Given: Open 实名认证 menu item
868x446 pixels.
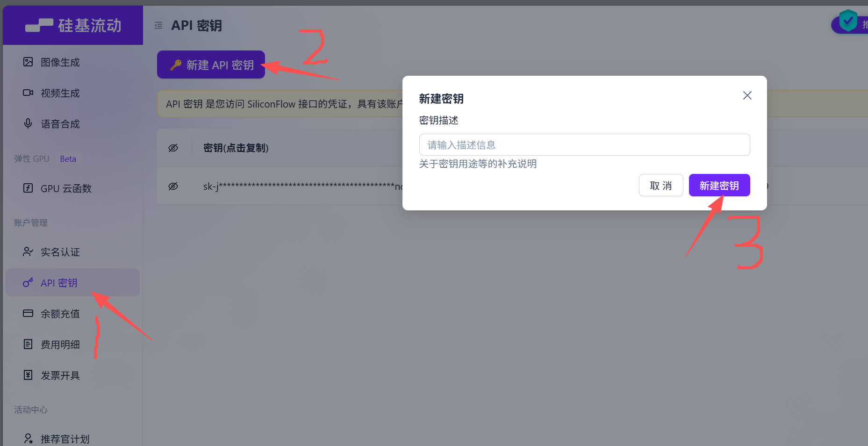Looking at the screenshot, I should (x=72, y=252).
